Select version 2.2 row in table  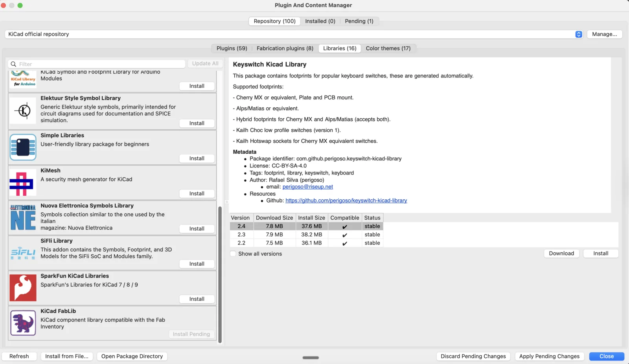click(x=307, y=243)
